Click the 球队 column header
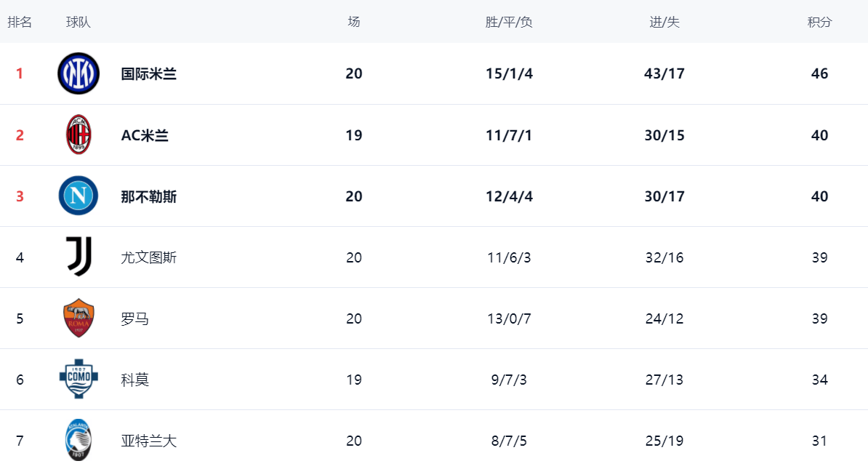 click(x=79, y=22)
